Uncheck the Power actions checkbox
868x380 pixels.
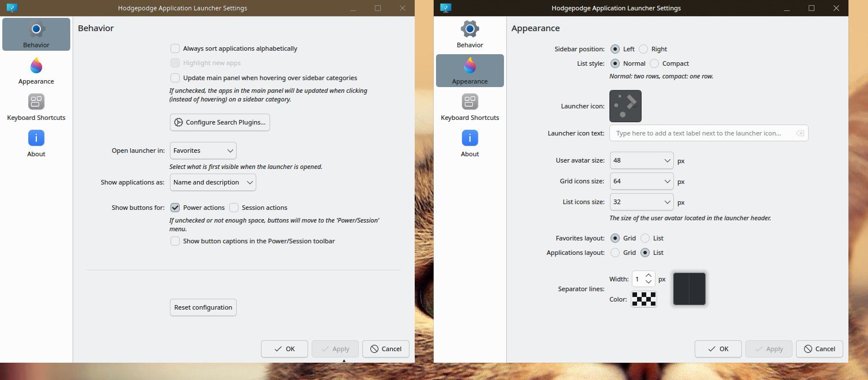(x=175, y=208)
